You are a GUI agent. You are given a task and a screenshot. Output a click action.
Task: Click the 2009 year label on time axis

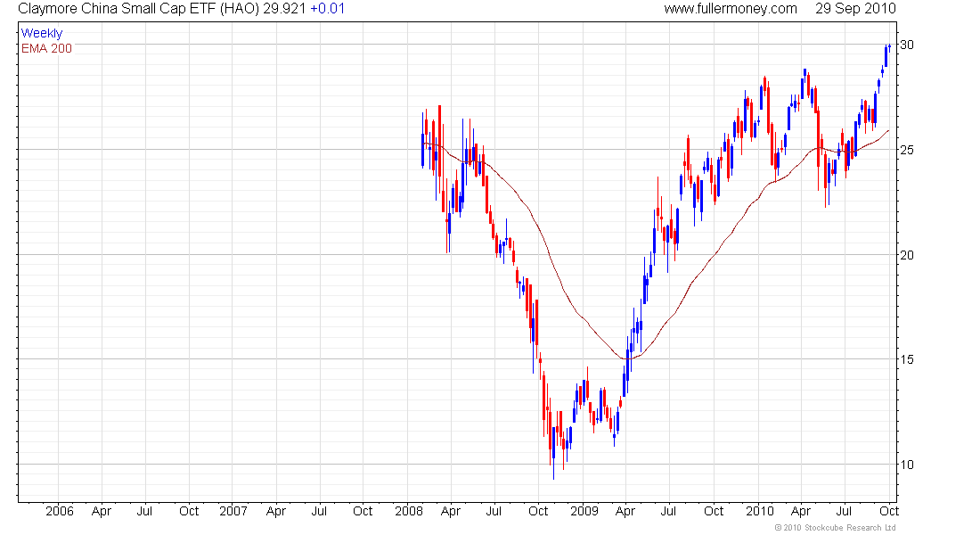click(x=584, y=511)
